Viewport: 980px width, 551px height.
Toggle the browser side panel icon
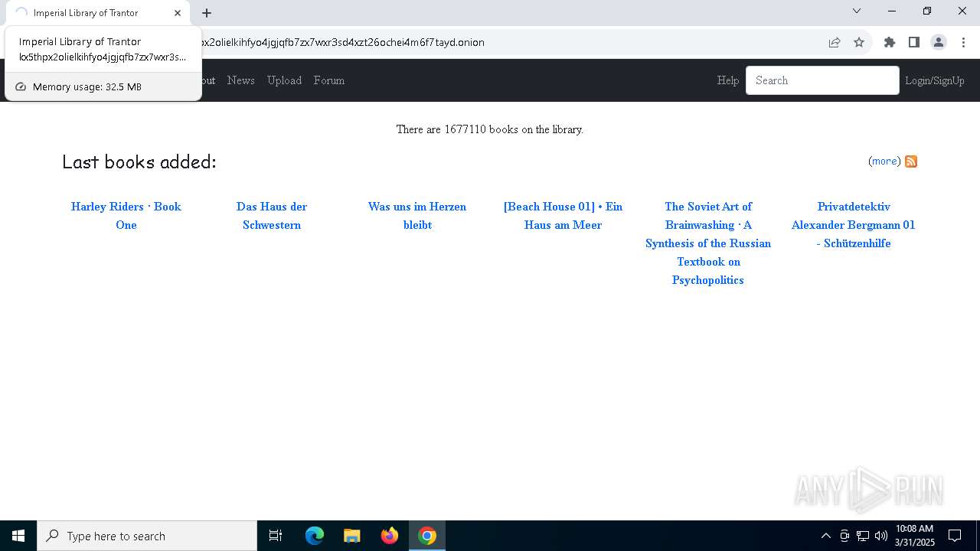(x=914, y=42)
